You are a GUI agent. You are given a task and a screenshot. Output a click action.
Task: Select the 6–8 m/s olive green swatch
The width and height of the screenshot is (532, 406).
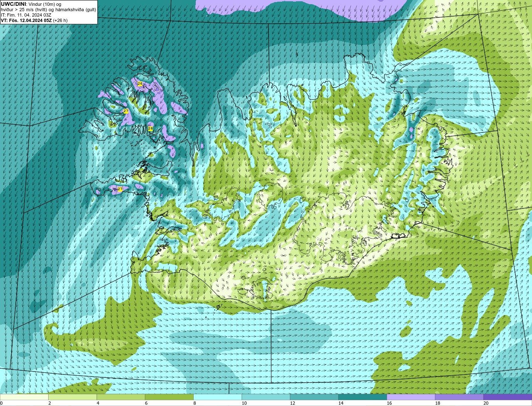(x=169, y=397)
